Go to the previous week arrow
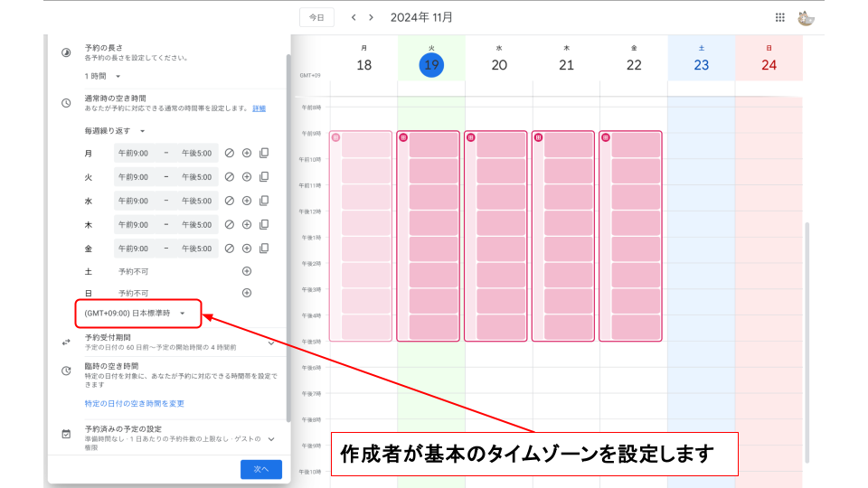This screenshot has width=868, height=488. pos(354,17)
